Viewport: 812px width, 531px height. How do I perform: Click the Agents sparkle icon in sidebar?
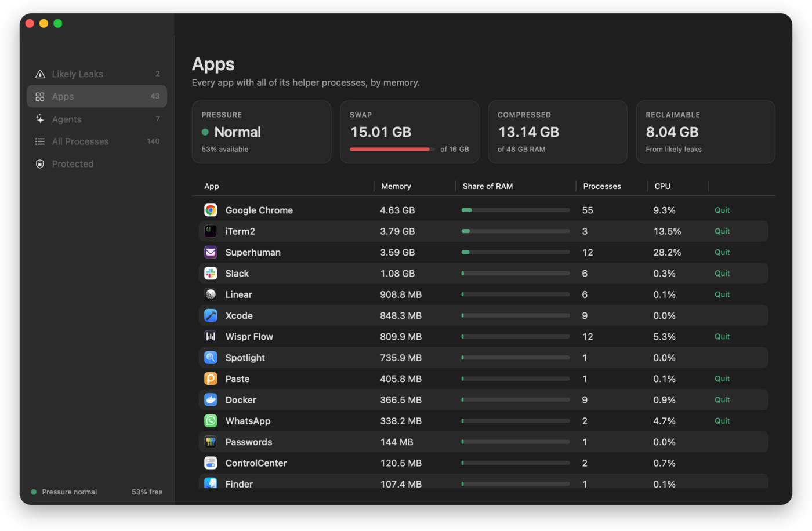point(40,119)
